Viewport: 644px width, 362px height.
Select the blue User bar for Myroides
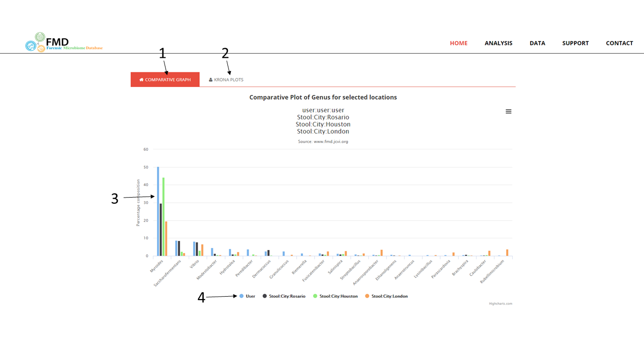click(x=158, y=211)
